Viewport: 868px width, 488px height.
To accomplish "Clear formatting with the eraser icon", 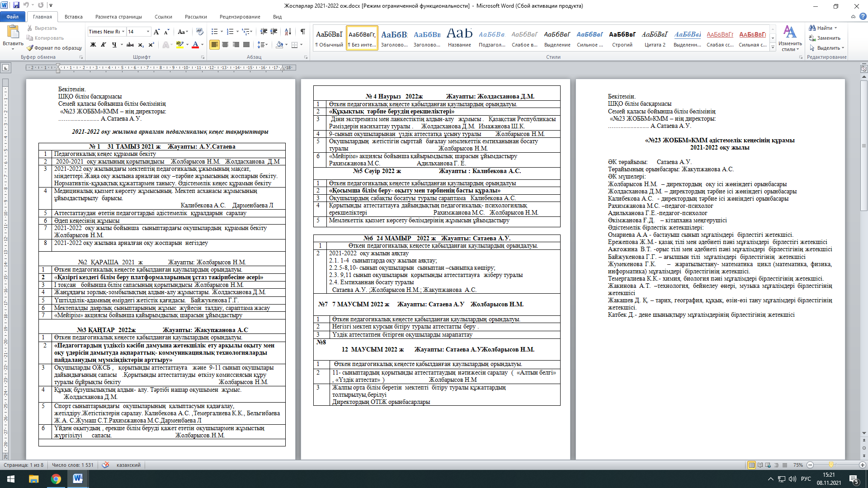I will click(x=199, y=32).
